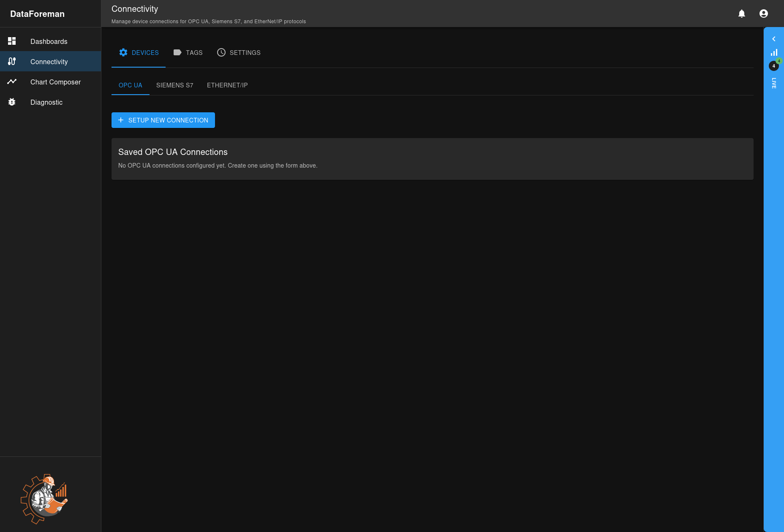Screen dimensions: 784x532
Task: Switch to the TAGS tab
Action: (194, 52)
